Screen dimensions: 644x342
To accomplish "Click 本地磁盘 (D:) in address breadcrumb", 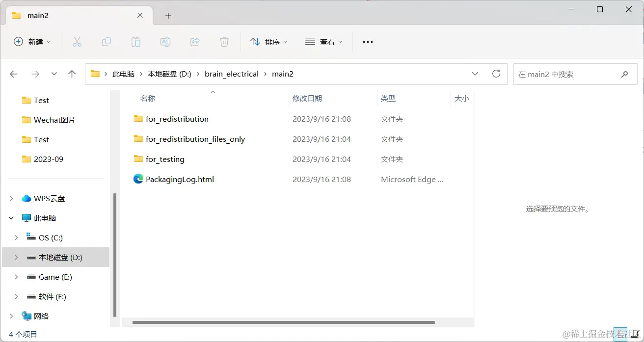I will (x=169, y=74).
